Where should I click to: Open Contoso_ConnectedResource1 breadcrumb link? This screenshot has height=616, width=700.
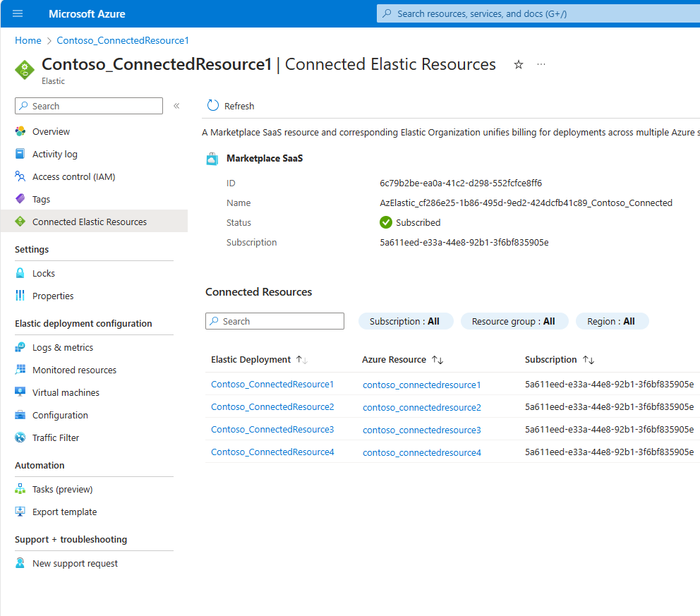(x=123, y=41)
